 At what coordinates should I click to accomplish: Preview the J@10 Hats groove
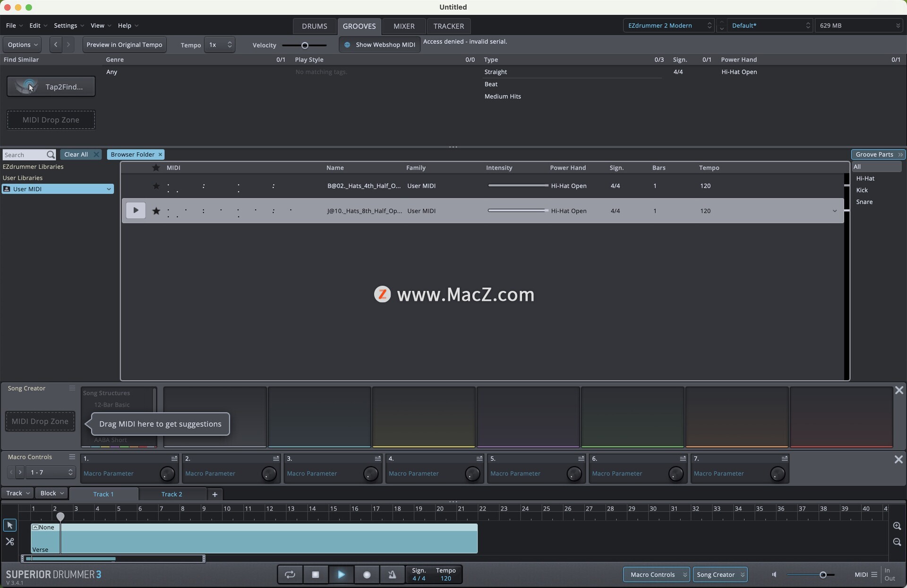pos(136,210)
